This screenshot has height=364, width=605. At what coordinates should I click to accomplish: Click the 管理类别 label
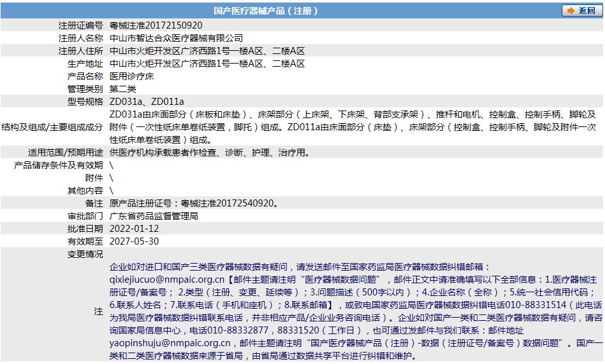coord(85,89)
